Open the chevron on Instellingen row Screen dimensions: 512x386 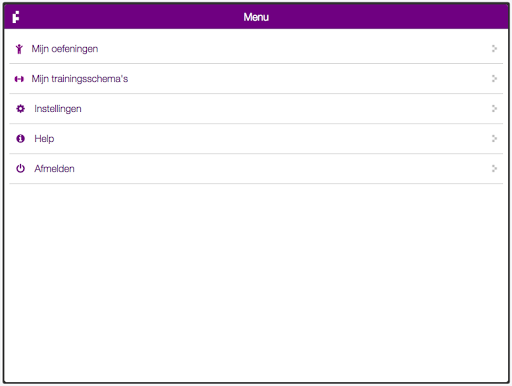[x=494, y=109]
